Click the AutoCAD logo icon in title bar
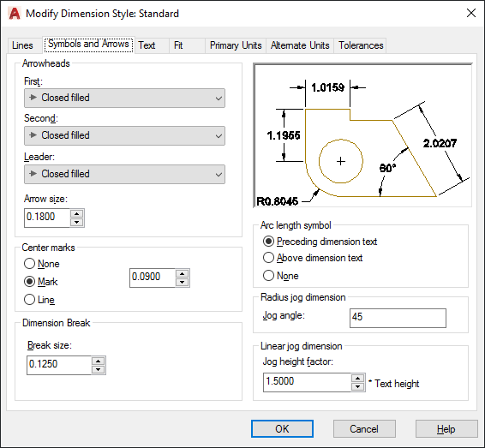Screen dimensions: 485x448 pos(15,14)
